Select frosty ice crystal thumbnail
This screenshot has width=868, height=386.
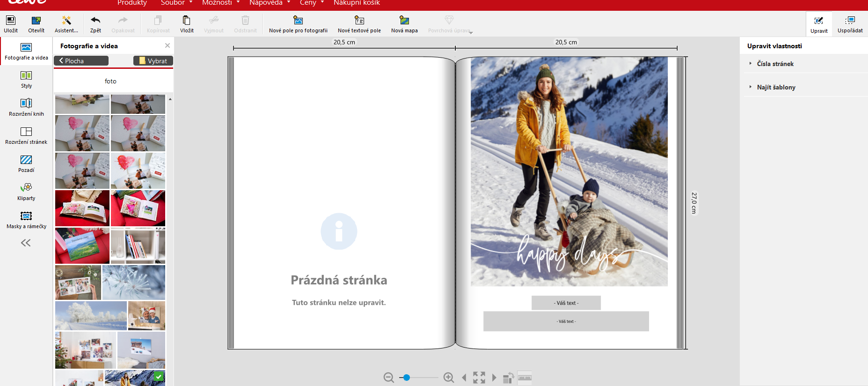point(134,282)
